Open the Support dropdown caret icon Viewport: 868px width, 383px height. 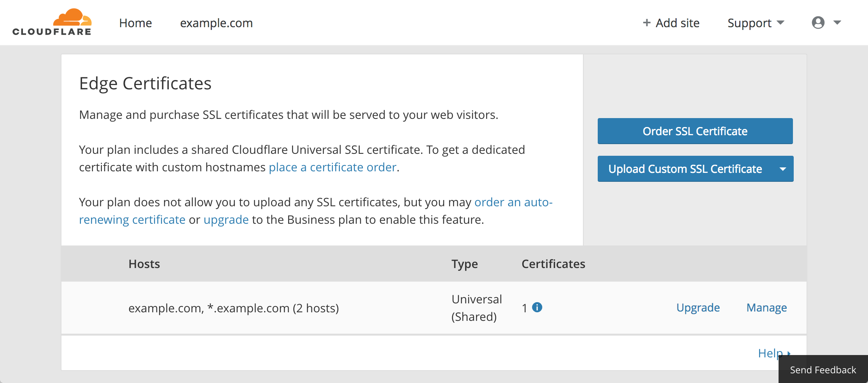point(781,23)
